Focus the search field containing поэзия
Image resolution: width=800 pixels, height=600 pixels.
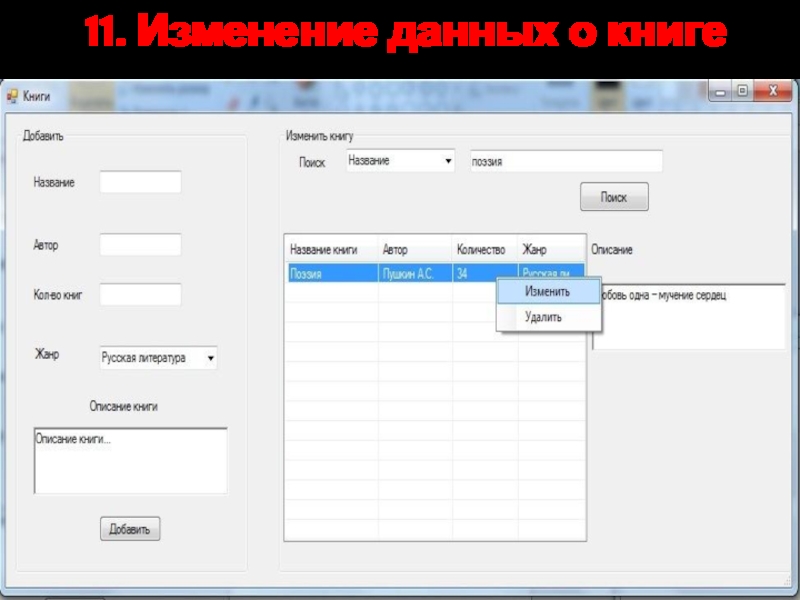(566, 161)
